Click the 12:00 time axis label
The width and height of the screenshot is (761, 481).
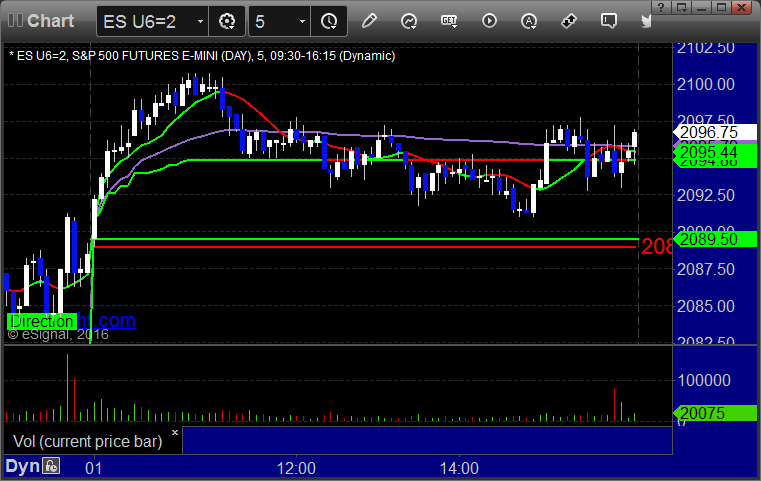point(296,468)
